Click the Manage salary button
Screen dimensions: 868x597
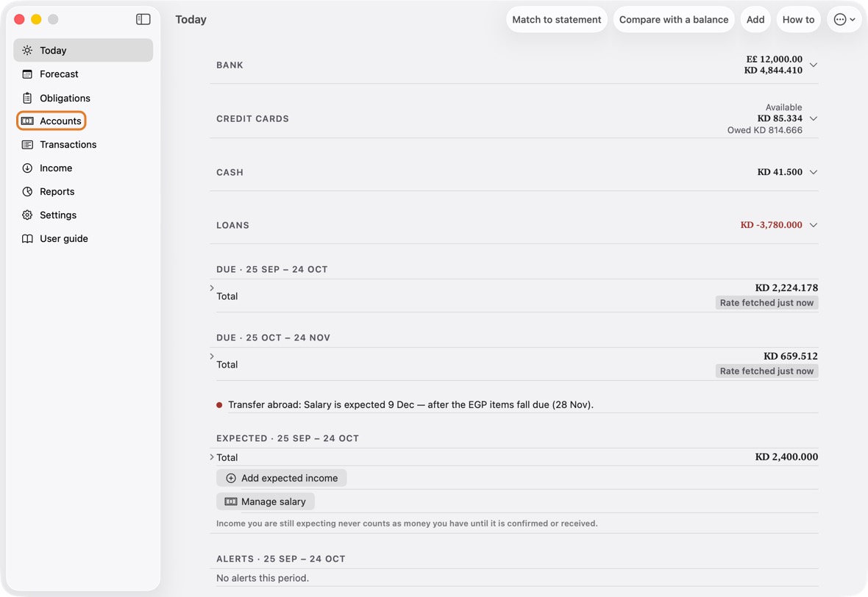(265, 502)
